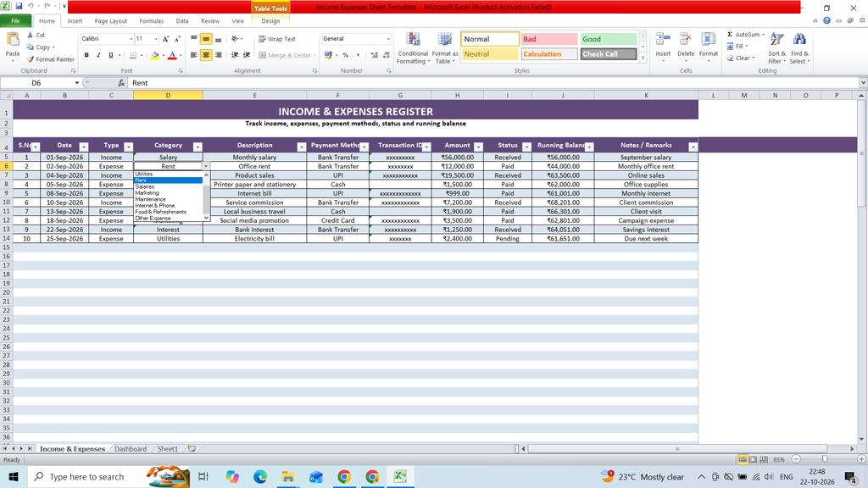Click the insert new worksheet icon
Image resolution: width=868 pixels, height=488 pixels.
pos(192,449)
